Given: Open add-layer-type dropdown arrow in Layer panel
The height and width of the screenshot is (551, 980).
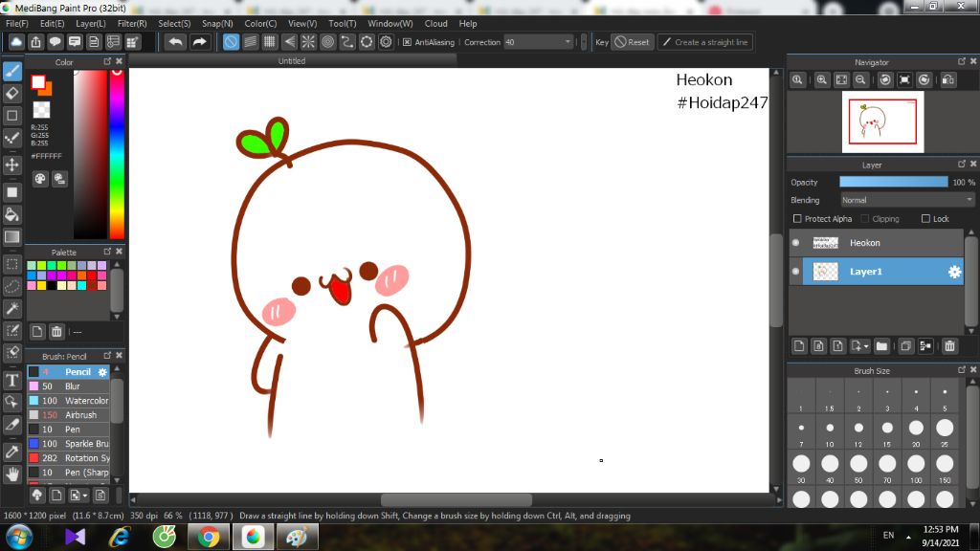Looking at the screenshot, I should tap(866, 346).
